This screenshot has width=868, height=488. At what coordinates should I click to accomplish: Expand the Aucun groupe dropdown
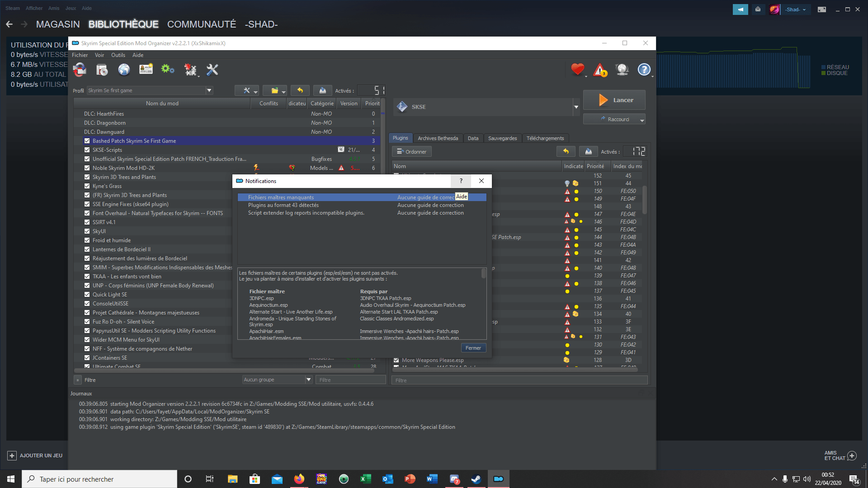[309, 380]
